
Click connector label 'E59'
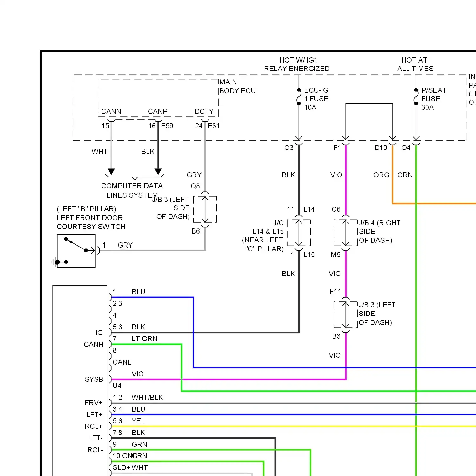(x=167, y=126)
